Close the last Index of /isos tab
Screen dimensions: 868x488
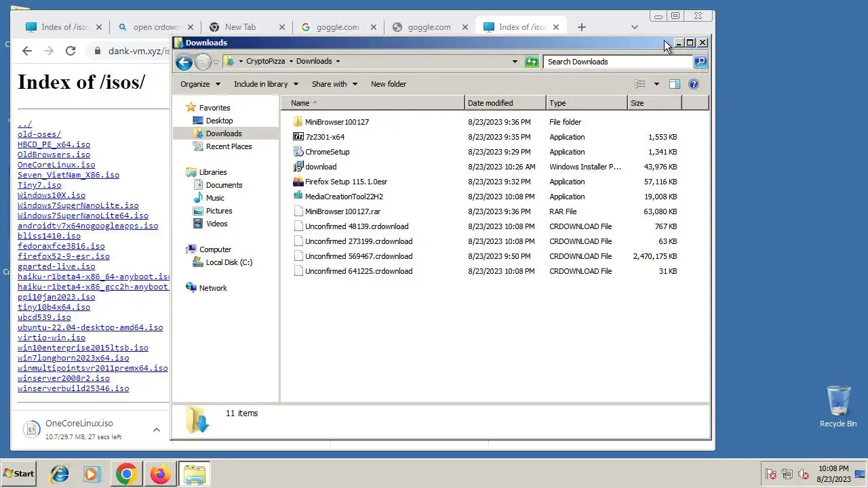(x=556, y=27)
